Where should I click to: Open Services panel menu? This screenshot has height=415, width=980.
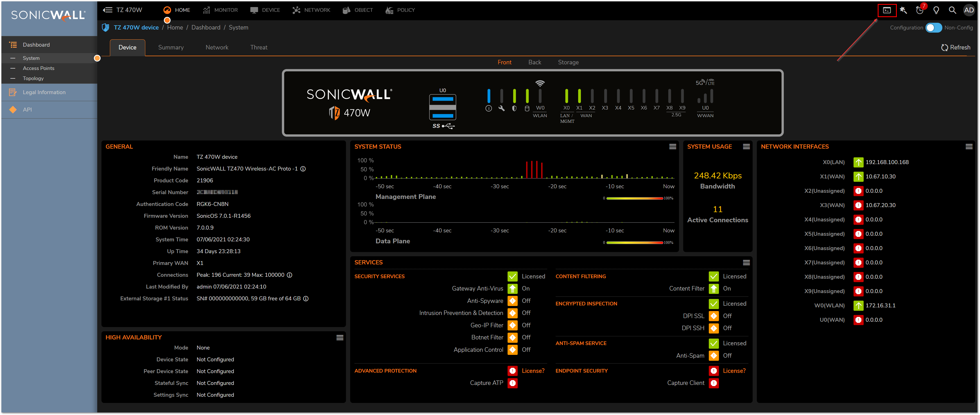pos(746,263)
